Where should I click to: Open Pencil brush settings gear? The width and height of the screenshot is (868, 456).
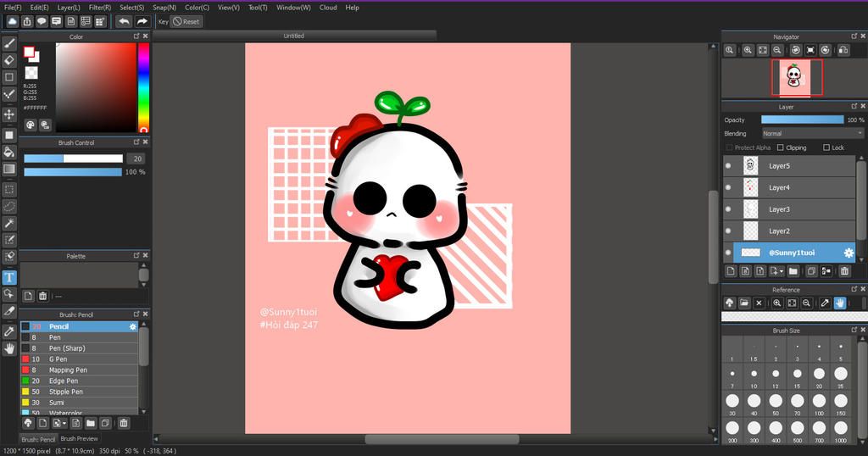coord(133,327)
